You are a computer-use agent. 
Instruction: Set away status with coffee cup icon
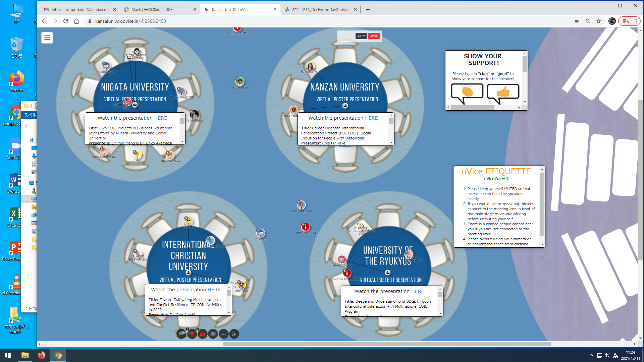[x=213, y=334]
